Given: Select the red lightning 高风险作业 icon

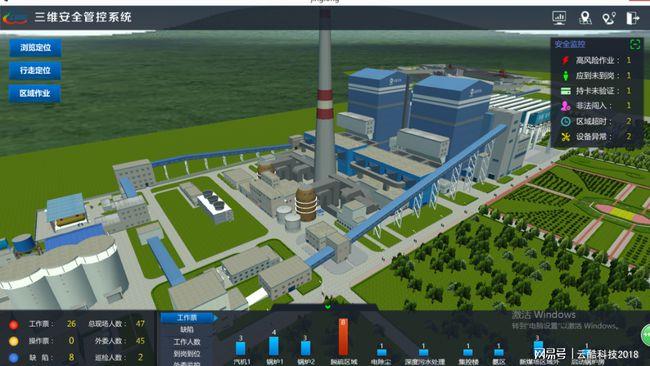Looking at the screenshot, I should pyautogui.click(x=565, y=61).
